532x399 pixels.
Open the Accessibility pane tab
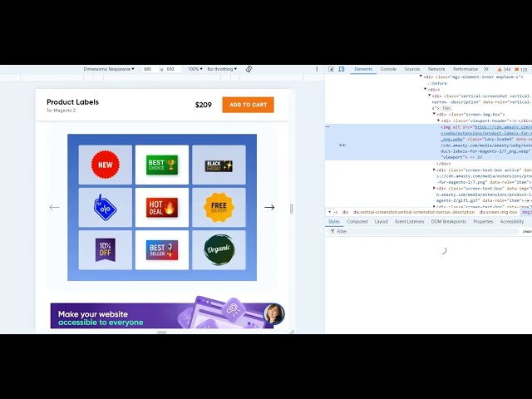pos(512,222)
